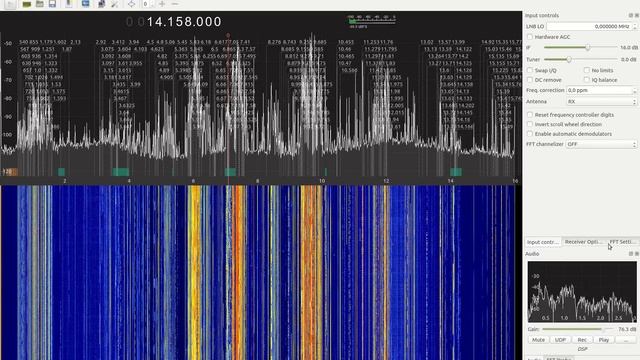This screenshot has width=640, height=360.
Task: Click the teal band marker near 2
Action: click(61, 172)
